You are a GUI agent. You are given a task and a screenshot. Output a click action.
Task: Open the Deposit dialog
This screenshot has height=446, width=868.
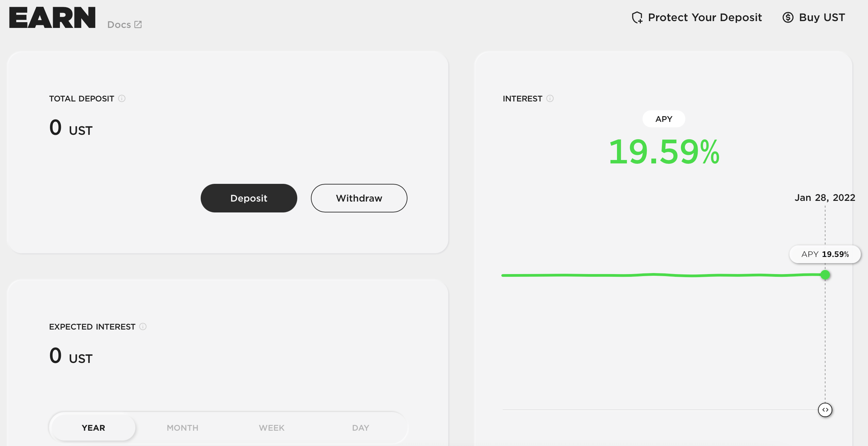[249, 198]
